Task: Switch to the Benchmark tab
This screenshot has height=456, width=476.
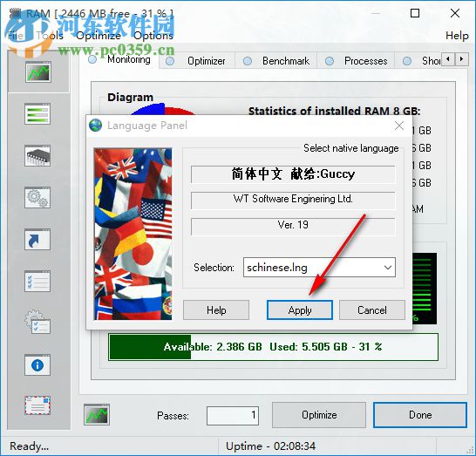Action: [276, 61]
